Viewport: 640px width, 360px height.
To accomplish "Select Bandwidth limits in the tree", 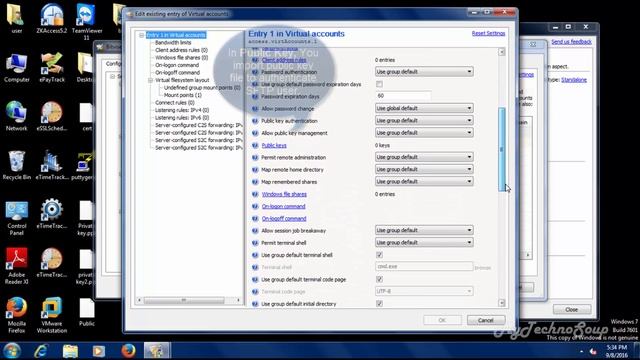I will point(173,42).
